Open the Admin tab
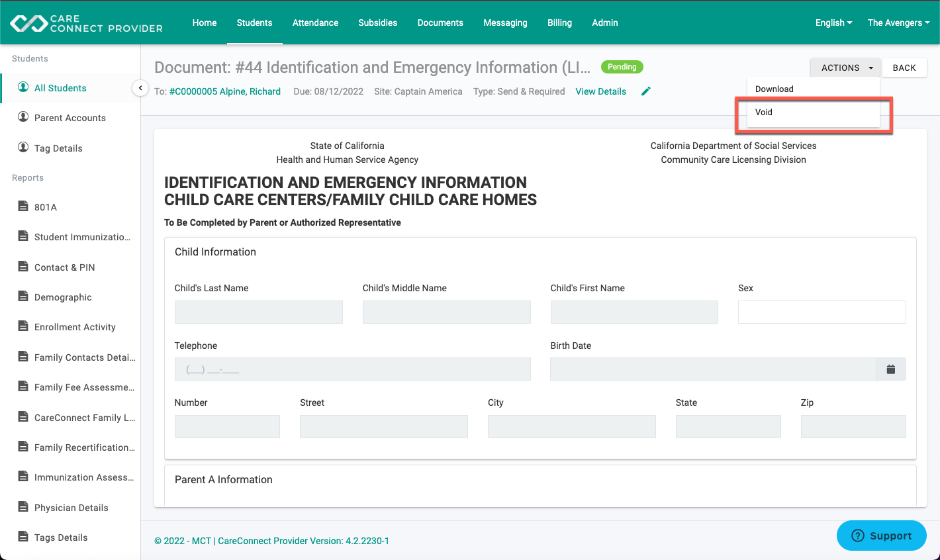The height and width of the screenshot is (560, 940). (605, 23)
